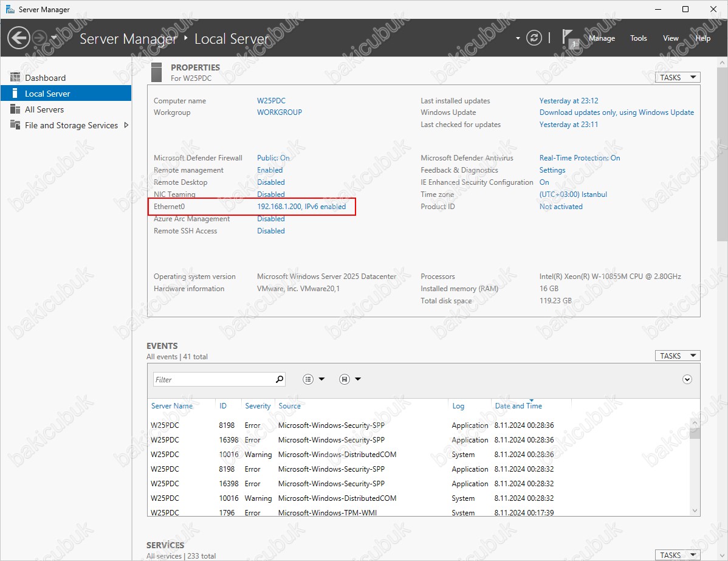Click Remote management Enabled link

[270, 170]
